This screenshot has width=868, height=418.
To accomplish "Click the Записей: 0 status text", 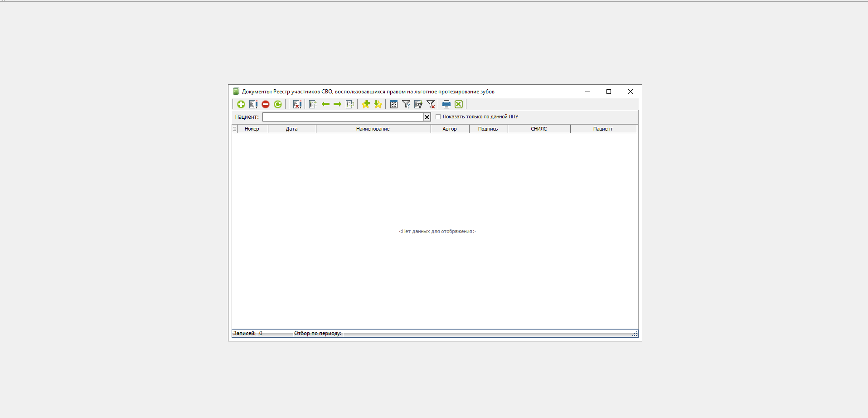I will 247,333.
